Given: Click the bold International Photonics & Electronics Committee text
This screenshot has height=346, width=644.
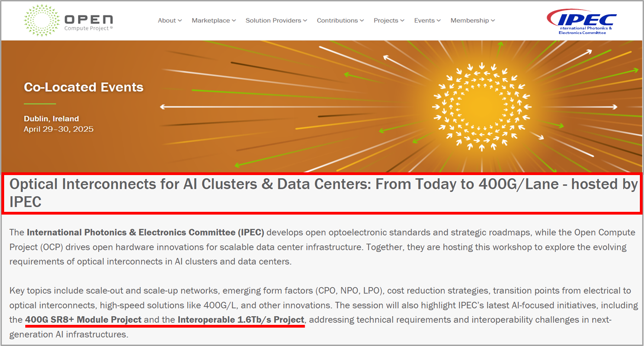Looking at the screenshot, I should pos(146,233).
